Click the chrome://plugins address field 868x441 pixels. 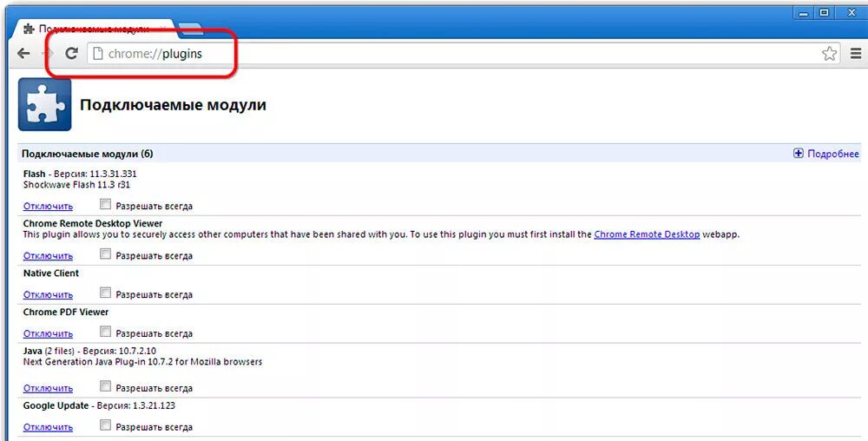tap(464, 54)
